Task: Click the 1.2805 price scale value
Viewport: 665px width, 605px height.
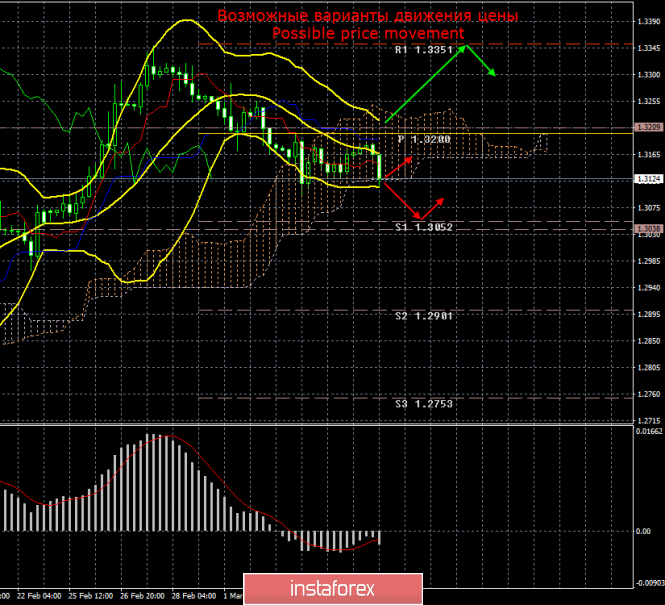Action: (649, 368)
